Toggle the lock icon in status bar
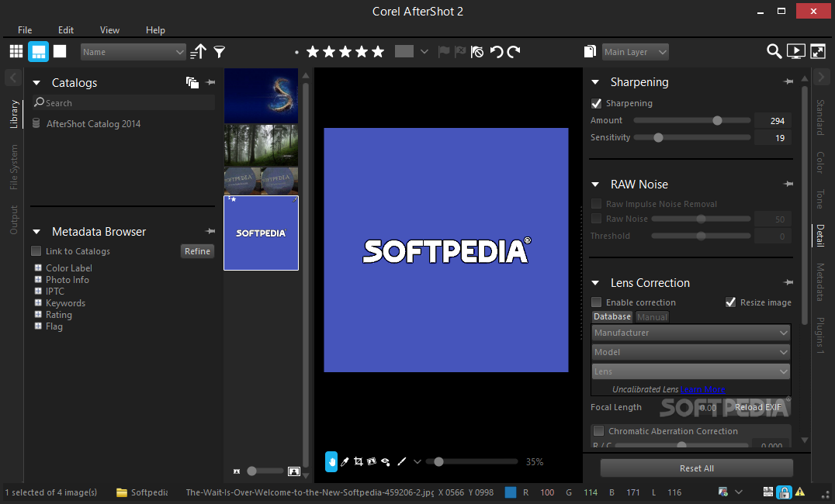The height and width of the screenshot is (504, 835). click(x=784, y=492)
